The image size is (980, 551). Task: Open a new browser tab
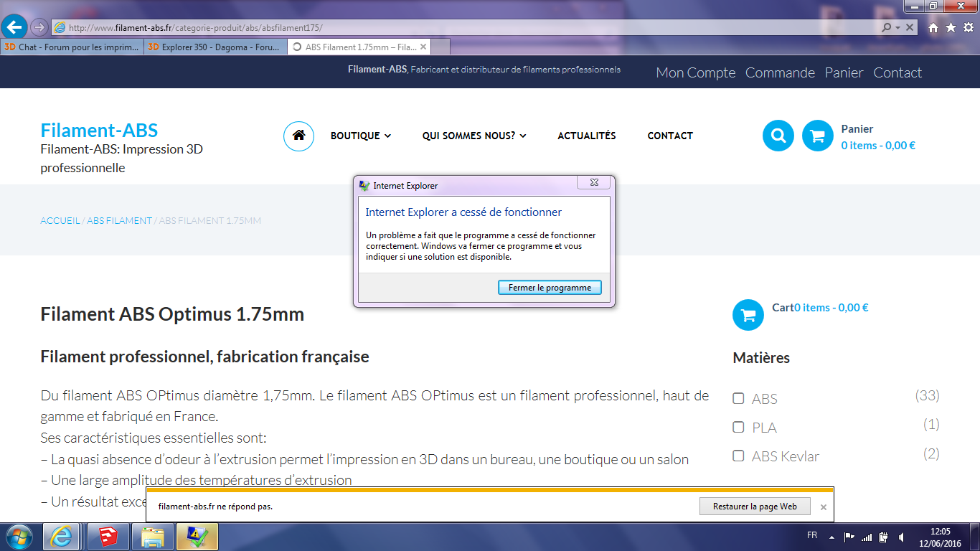[x=440, y=47]
